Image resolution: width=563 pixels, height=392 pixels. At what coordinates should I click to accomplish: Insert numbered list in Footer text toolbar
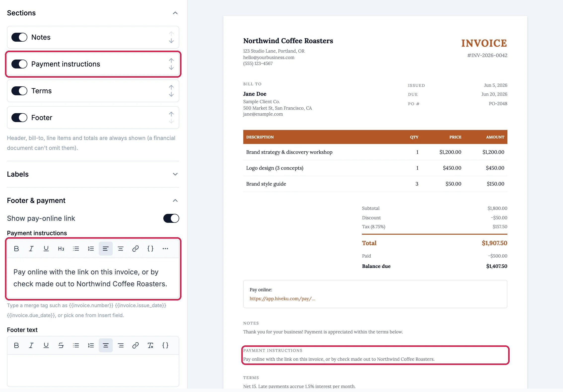[x=91, y=345]
